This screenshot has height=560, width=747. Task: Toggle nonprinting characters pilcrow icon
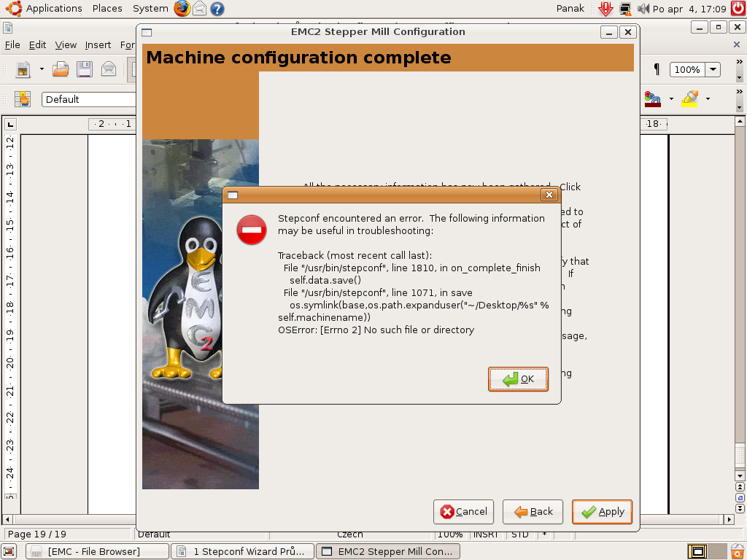pyautogui.click(x=657, y=70)
